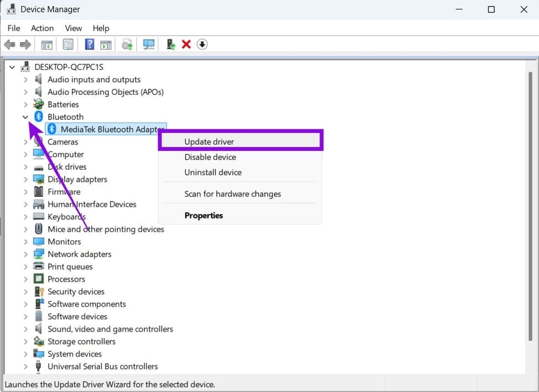Open the File menu
Screen dimensions: 539x392
coord(14,28)
